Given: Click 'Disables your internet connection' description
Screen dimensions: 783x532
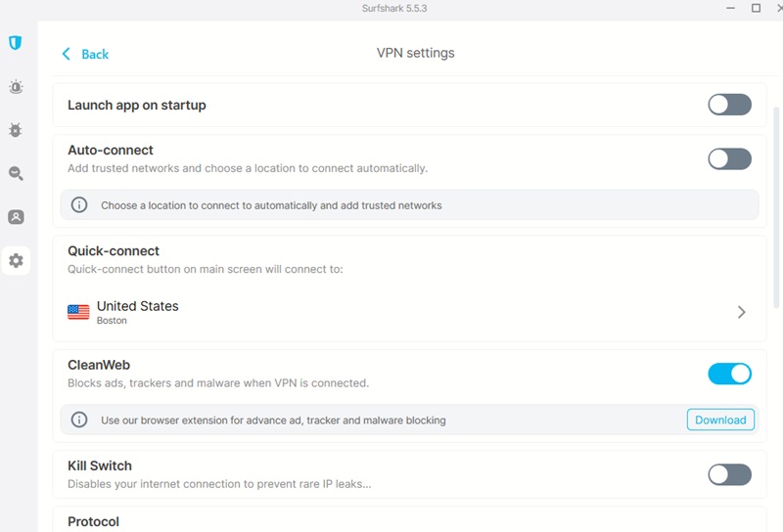Looking at the screenshot, I should [x=219, y=484].
